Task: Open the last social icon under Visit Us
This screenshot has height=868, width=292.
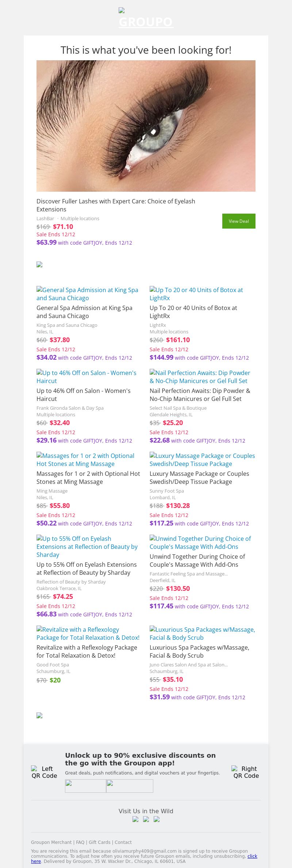Action: pos(157,819)
